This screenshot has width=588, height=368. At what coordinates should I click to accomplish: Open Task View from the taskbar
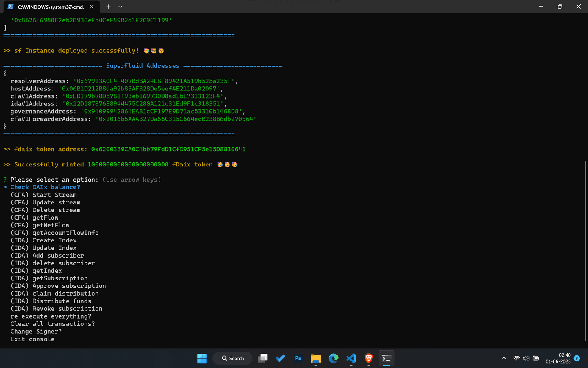tap(263, 359)
